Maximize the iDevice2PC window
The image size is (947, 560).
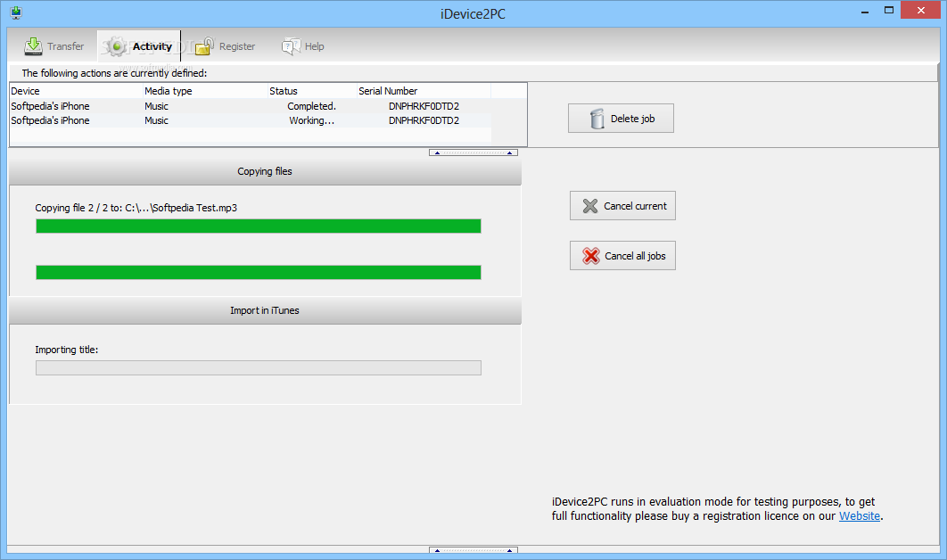coord(889,11)
